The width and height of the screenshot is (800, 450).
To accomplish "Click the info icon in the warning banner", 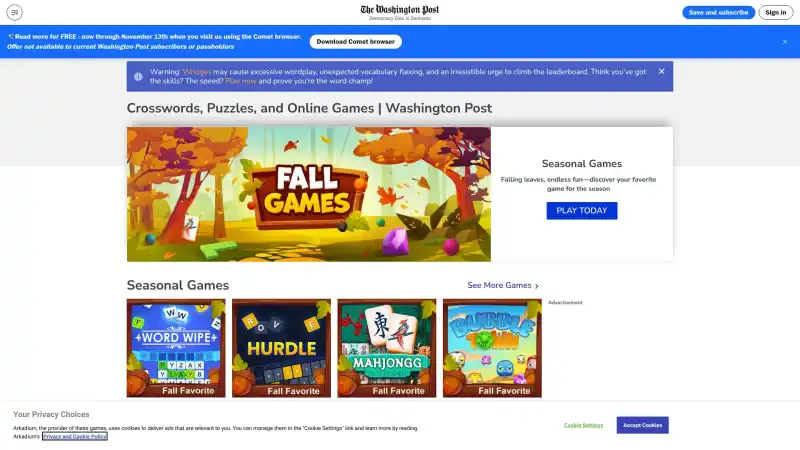I will point(138,77).
